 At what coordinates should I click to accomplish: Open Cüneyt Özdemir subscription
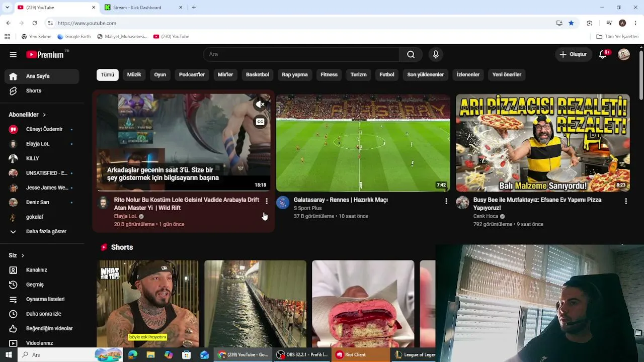pyautogui.click(x=42, y=129)
